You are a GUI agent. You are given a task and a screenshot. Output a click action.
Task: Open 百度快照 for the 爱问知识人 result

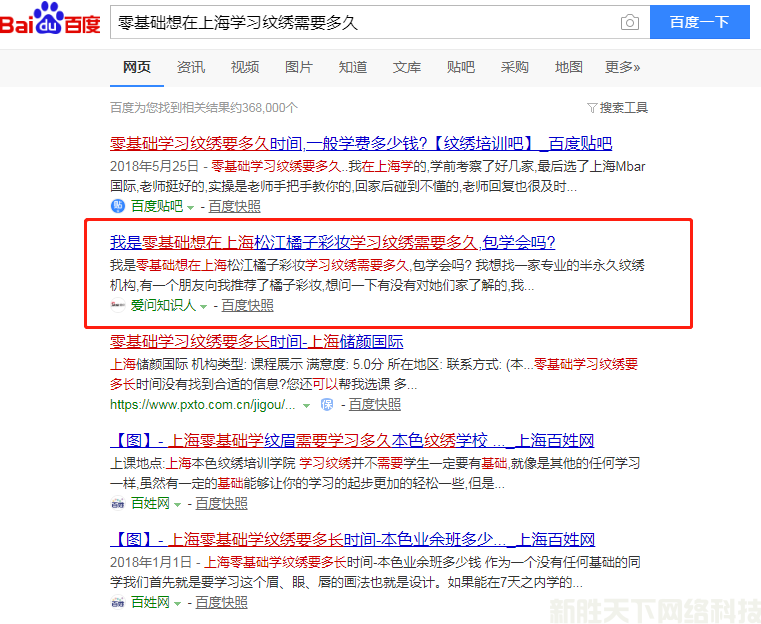[247, 305]
